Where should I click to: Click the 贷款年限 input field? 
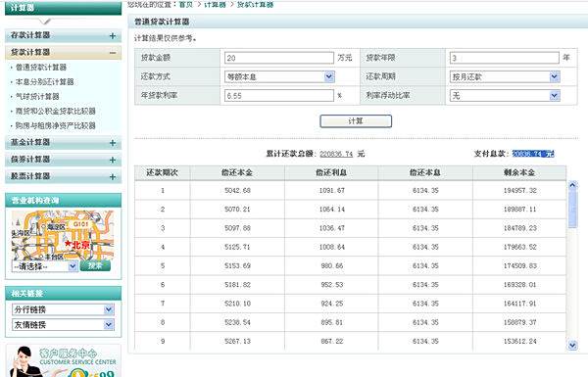[505, 58]
